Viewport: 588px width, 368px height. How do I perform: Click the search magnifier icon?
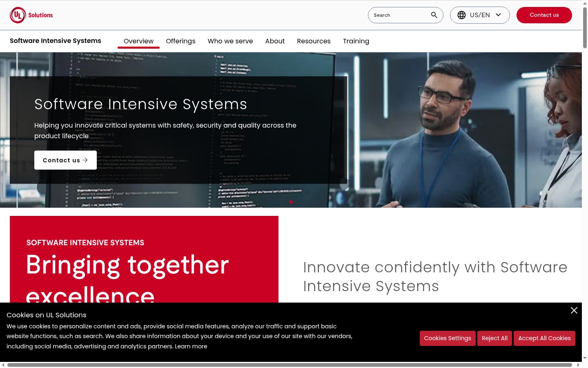click(434, 15)
